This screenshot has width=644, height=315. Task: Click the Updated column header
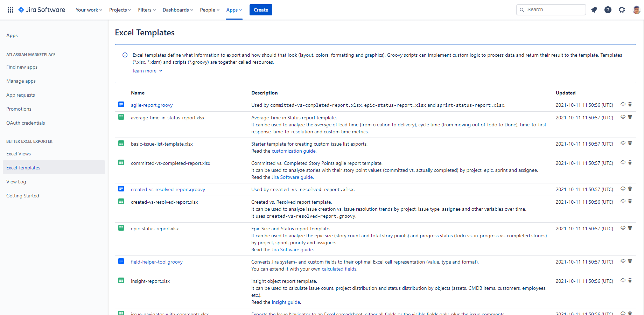pyautogui.click(x=566, y=93)
